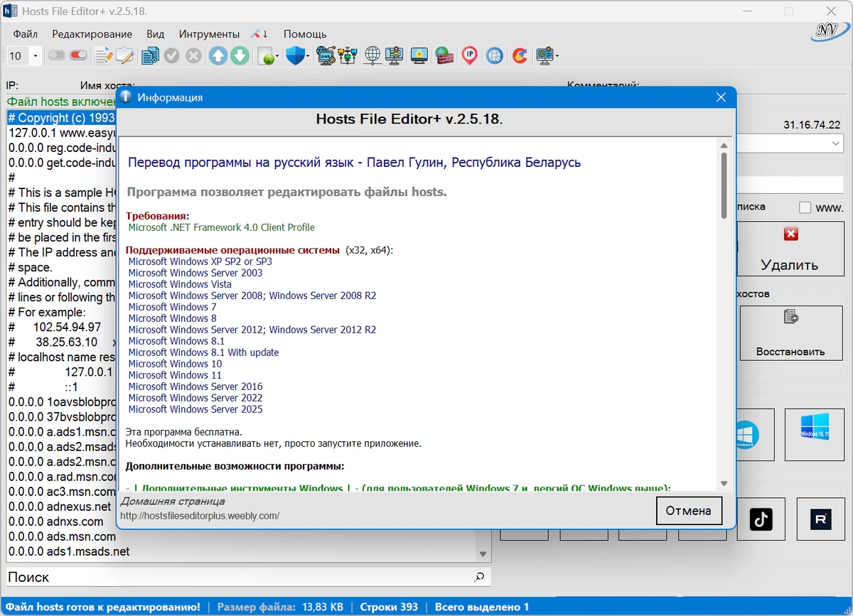Click the Удалить button
Screen dimensions: 853x616
790,248
